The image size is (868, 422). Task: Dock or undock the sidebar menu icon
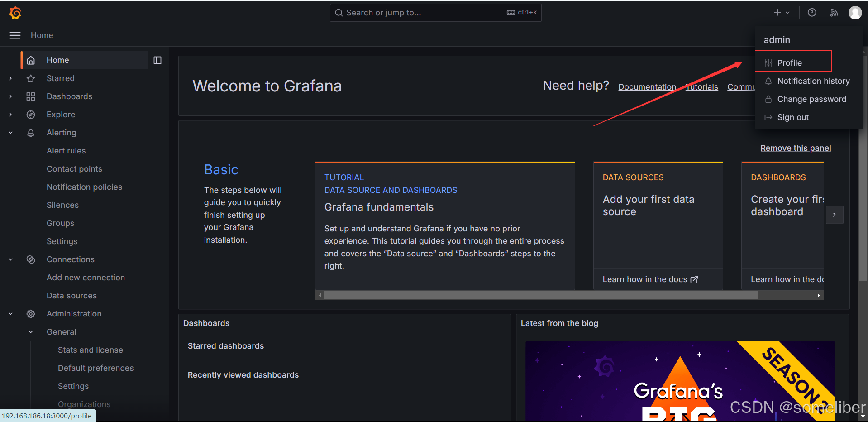157,60
